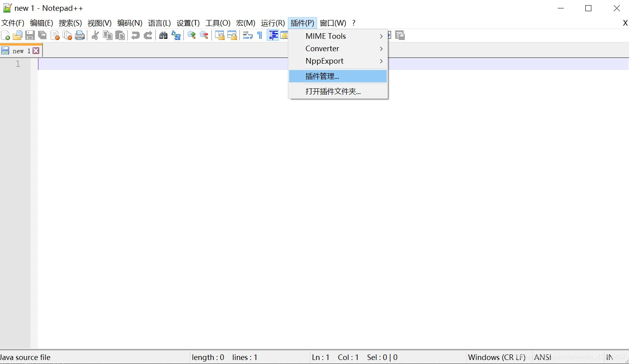Open the 编码(N) menu
Viewport: 629px width, 364px height.
(x=130, y=23)
